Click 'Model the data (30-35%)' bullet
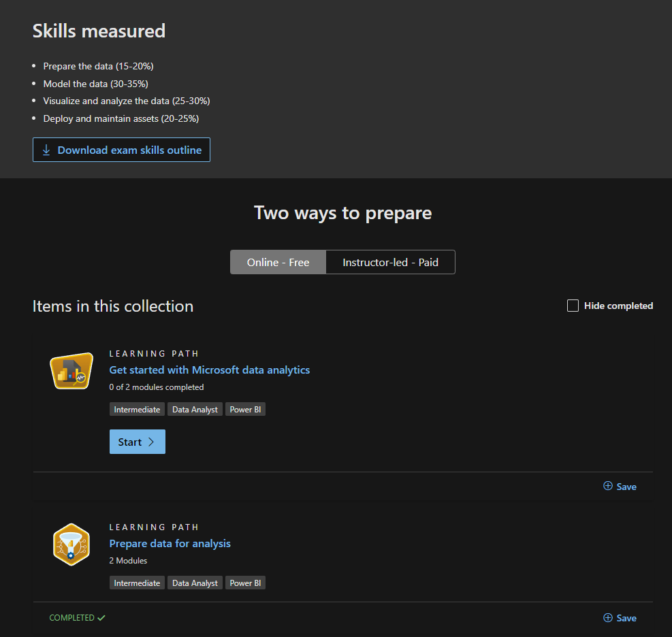Image resolution: width=672 pixels, height=637 pixels. pos(95,84)
